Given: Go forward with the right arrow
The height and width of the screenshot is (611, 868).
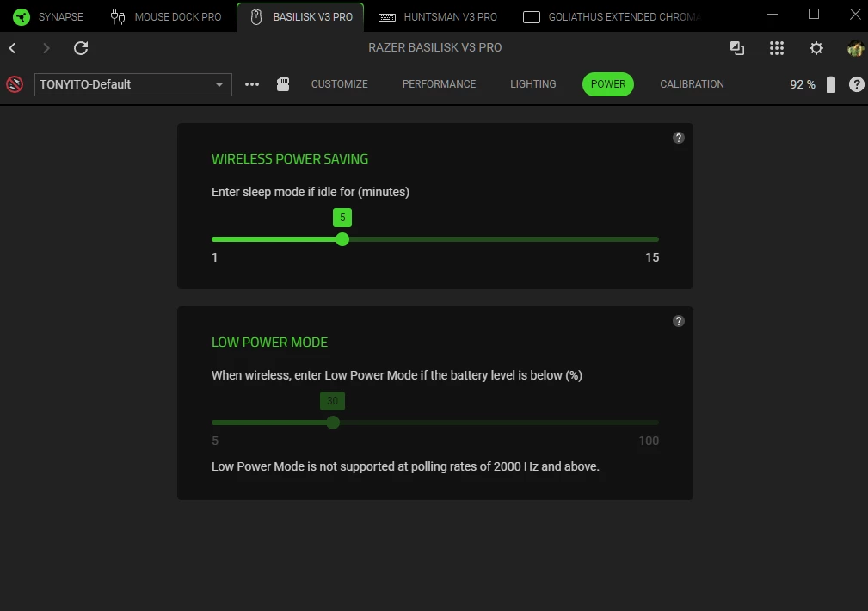Looking at the screenshot, I should (46, 48).
